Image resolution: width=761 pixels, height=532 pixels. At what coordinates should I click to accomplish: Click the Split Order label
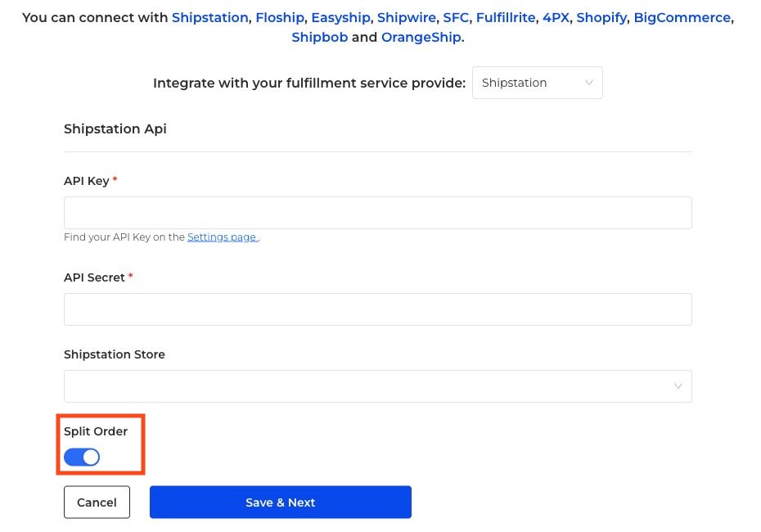tap(96, 431)
